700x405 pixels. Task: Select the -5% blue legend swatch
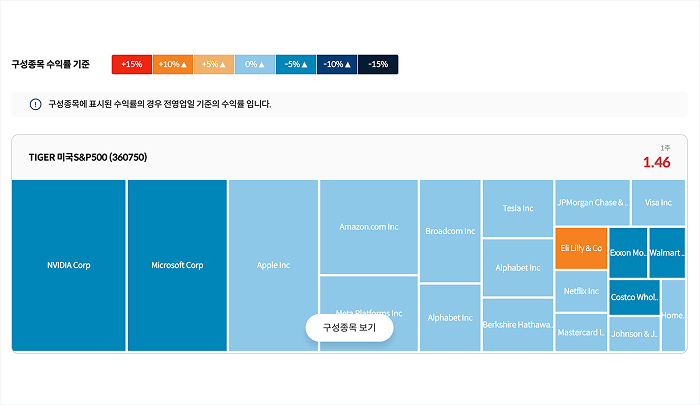(296, 64)
